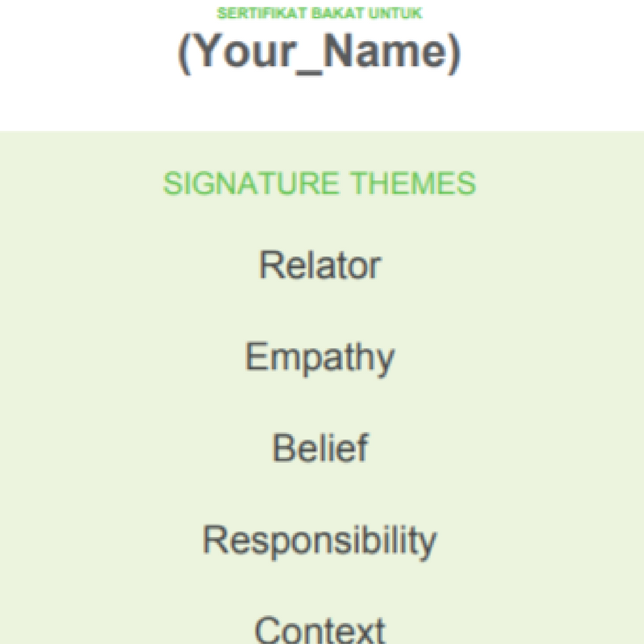Screen dimensions: 644x644
Task: Select the Relator theme
Action: coord(320,265)
